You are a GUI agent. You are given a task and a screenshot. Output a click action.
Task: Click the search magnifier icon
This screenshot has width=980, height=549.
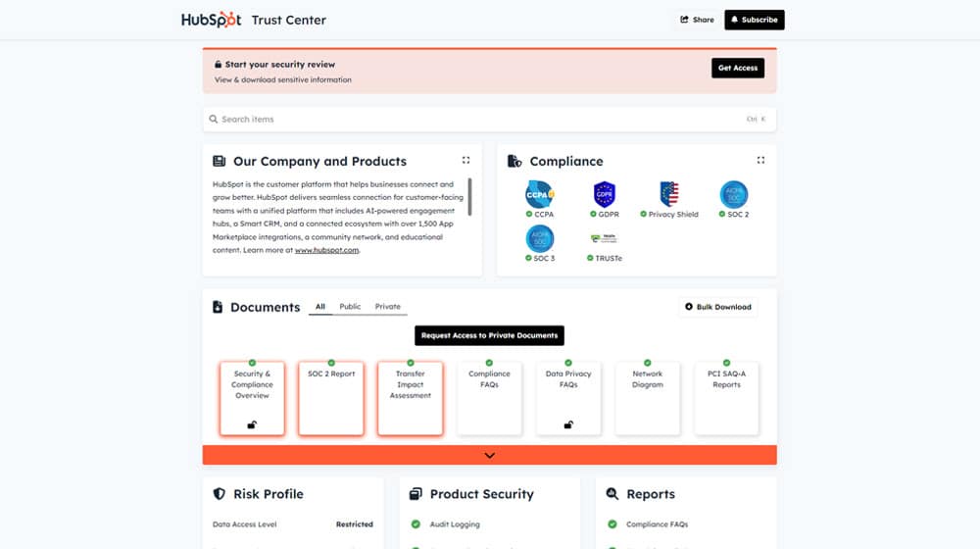point(213,119)
